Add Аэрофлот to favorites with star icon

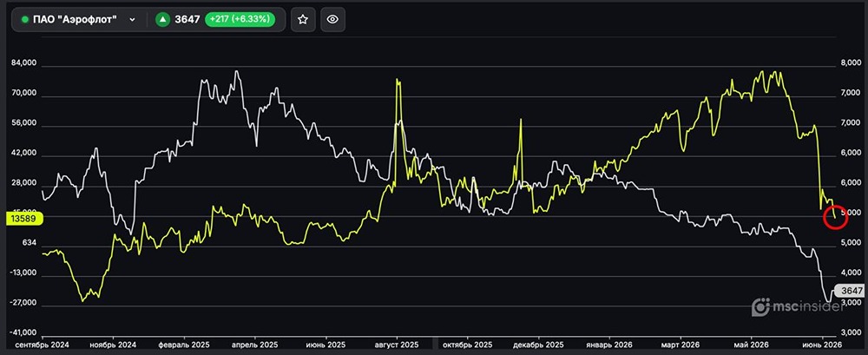pyautogui.click(x=303, y=19)
